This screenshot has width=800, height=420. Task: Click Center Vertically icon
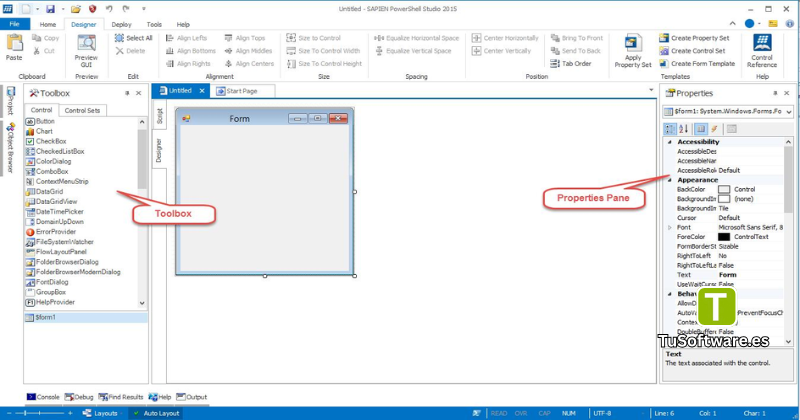(x=477, y=51)
